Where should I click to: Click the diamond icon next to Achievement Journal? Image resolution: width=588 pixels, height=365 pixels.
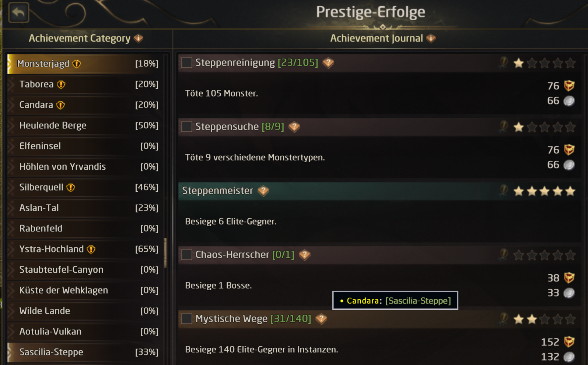click(431, 38)
